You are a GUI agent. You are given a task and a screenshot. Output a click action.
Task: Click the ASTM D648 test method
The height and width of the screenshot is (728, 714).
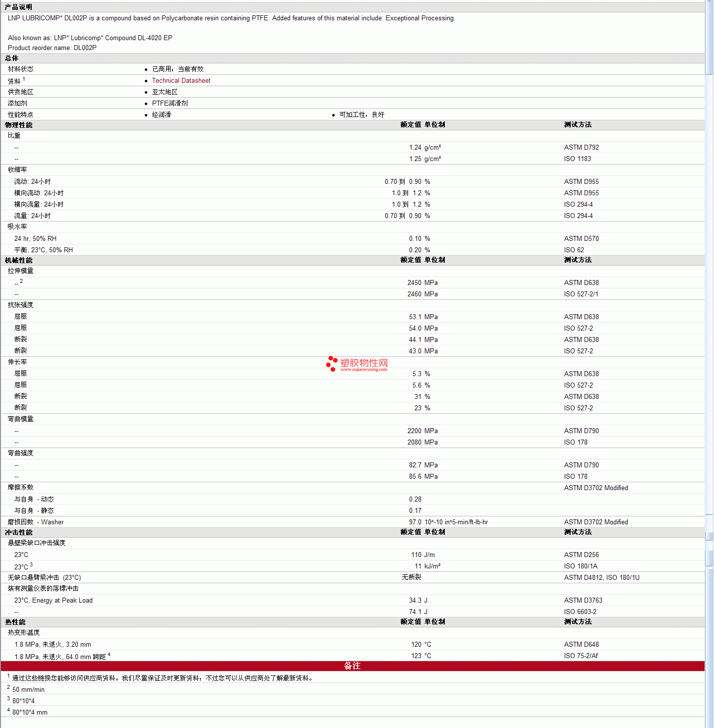[x=581, y=644]
